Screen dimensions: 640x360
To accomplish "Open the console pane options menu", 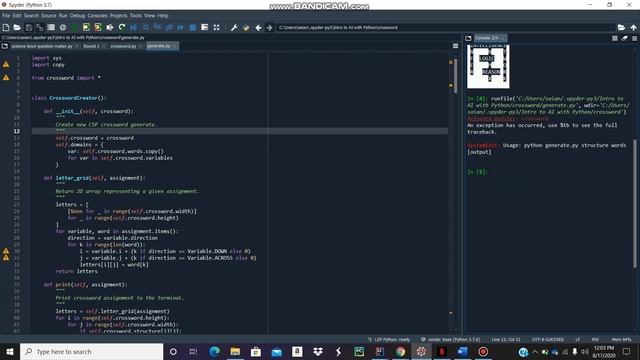I will point(634,38).
